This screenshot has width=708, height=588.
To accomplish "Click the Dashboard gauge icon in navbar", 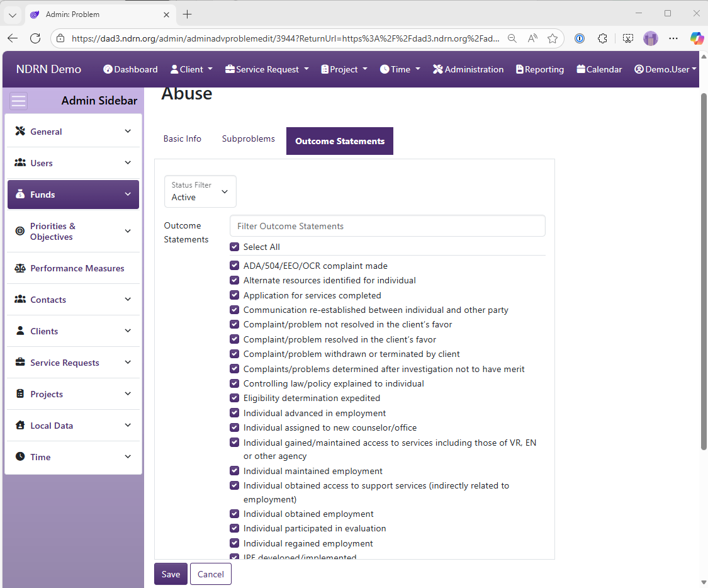I will coord(108,69).
